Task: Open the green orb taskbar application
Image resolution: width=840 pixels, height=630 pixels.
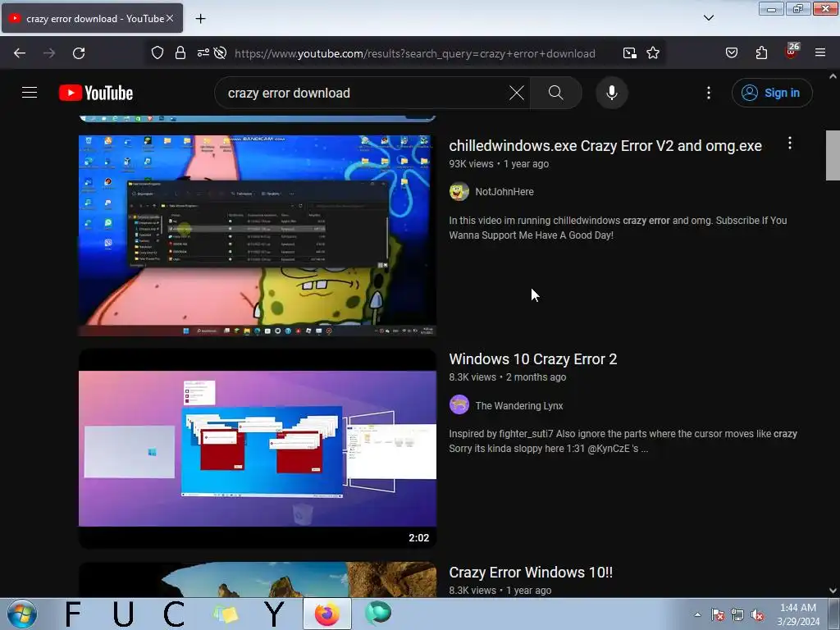Action: pos(377,614)
